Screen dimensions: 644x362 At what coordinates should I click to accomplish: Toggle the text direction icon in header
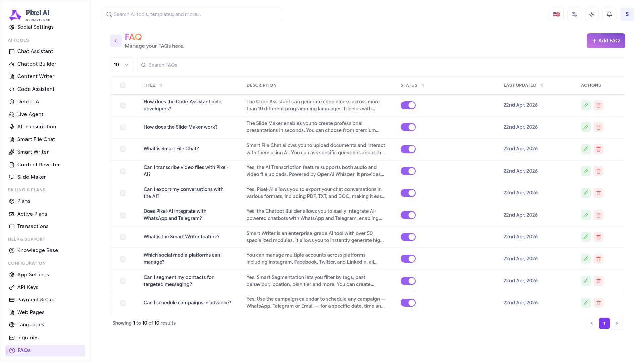[574, 14]
